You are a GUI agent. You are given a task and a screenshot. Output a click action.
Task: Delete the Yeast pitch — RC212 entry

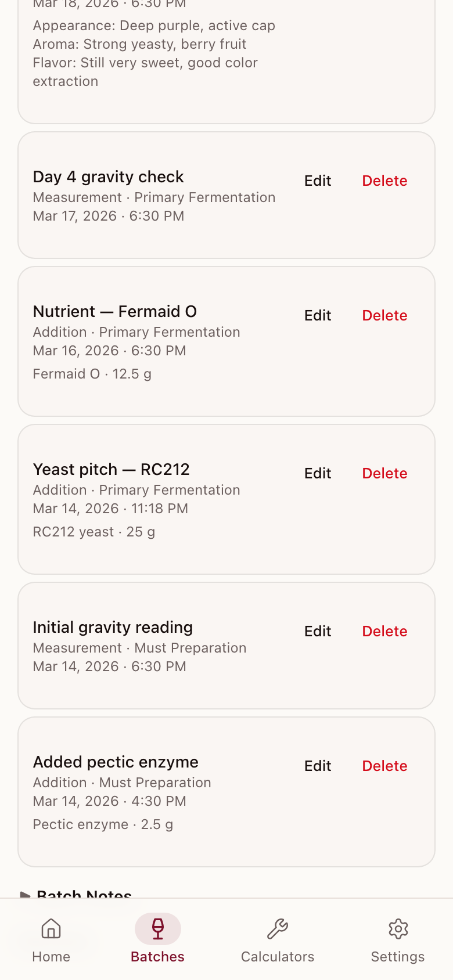(x=384, y=474)
